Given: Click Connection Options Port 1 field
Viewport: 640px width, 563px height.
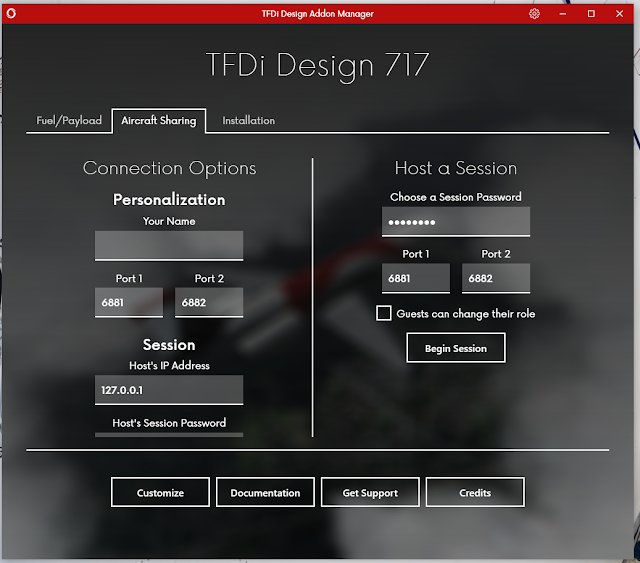Looking at the screenshot, I should click(129, 303).
